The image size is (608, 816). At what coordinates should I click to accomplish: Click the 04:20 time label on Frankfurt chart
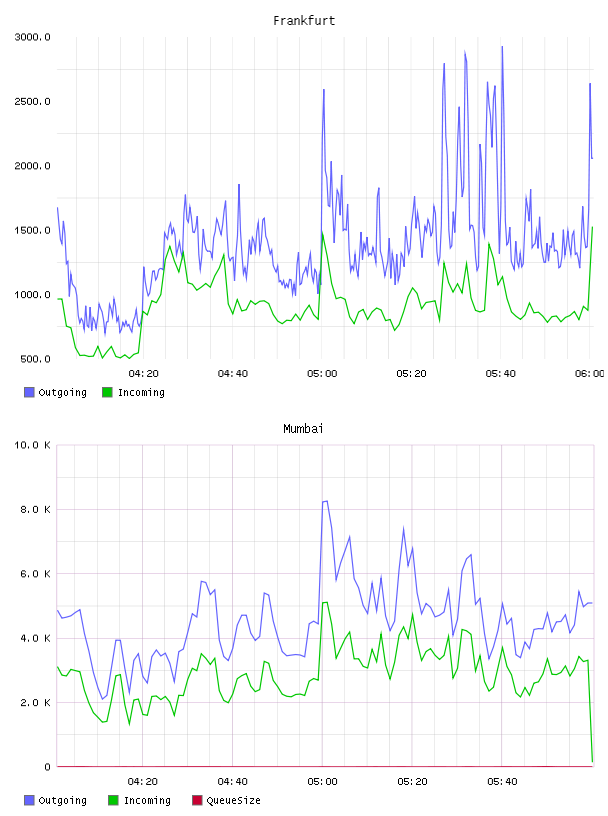pyautogui.click(x=143, y=374)
